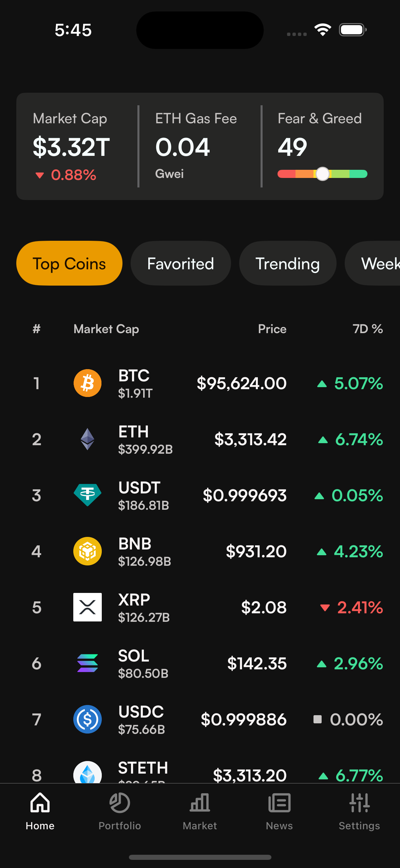Screen dimensions: 400x868
Task: Sort by Market Cap column header
Action: coord(106,329)
